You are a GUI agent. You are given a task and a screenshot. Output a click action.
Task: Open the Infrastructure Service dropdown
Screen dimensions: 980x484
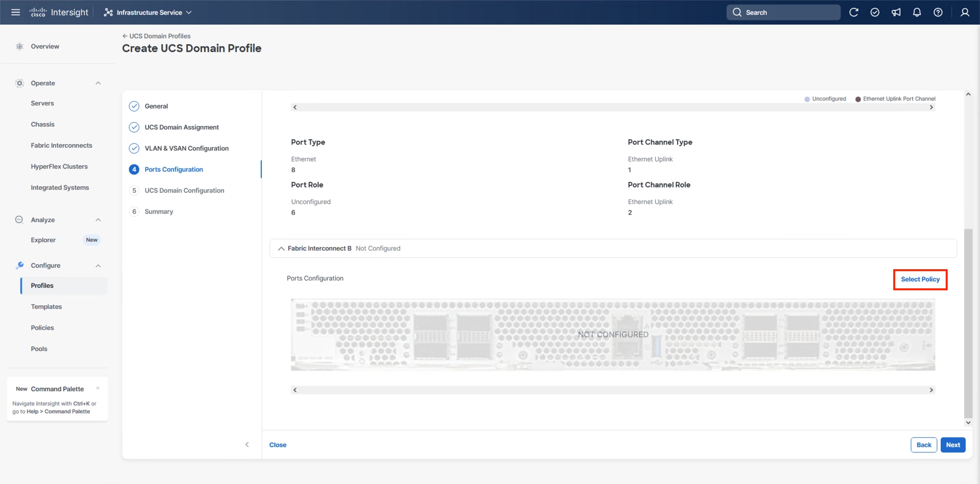pyautogui.click(x=189, y=12)
